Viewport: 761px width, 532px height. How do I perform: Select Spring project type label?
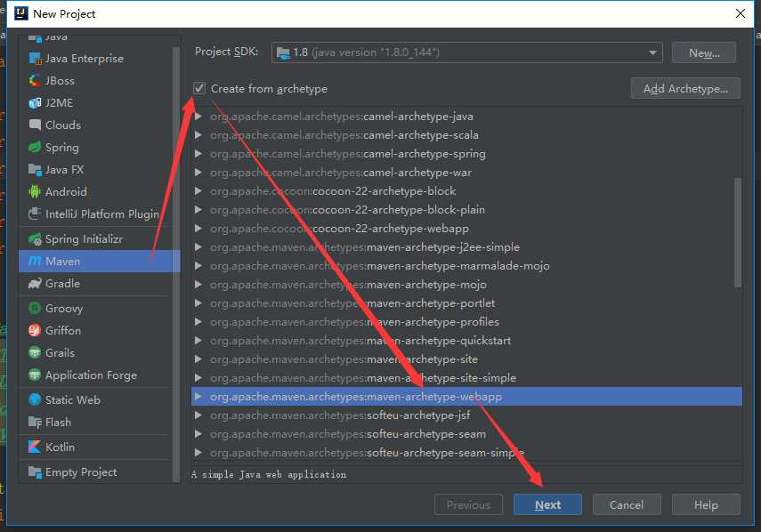point(62,148)
